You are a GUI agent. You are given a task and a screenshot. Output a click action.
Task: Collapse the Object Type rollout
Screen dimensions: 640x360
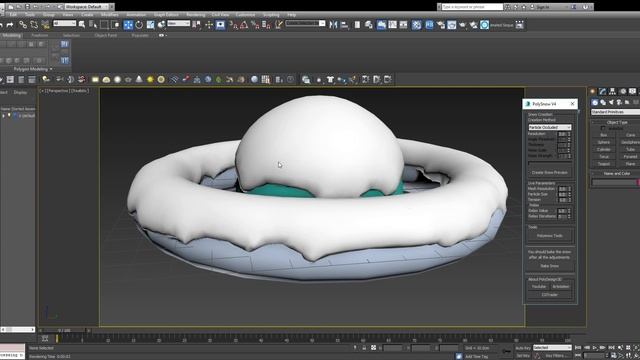pos(616,122)
